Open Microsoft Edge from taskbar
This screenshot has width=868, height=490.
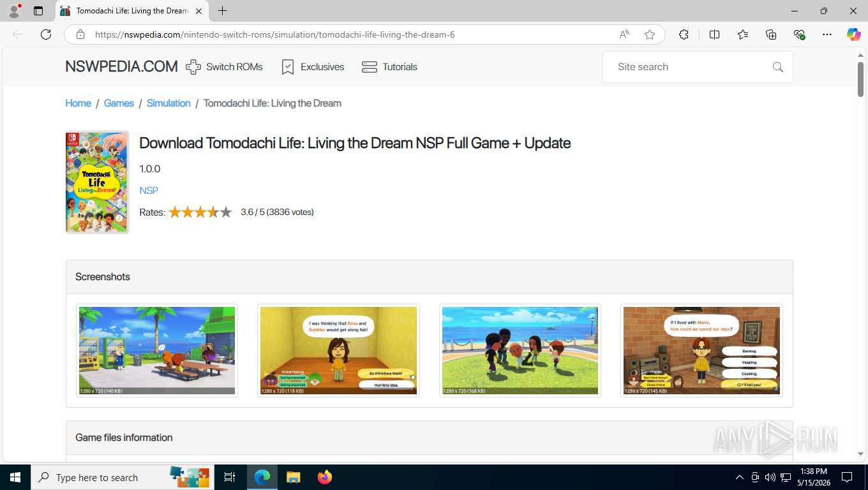coord(262,477)
